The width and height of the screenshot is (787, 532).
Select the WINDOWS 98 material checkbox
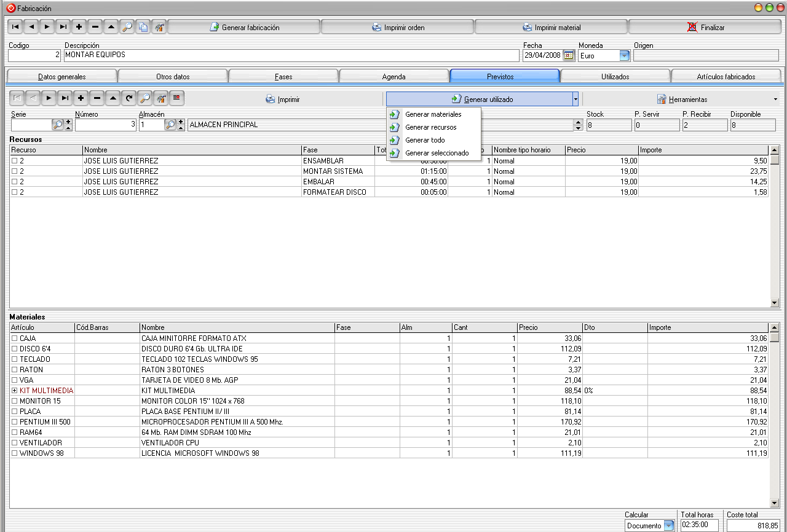click(15, 453)
